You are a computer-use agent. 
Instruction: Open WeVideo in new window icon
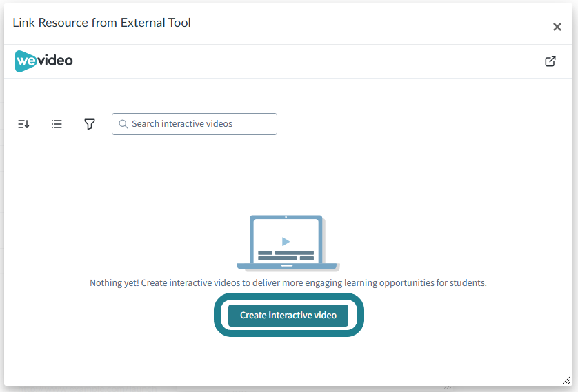[x=550, y=61]
